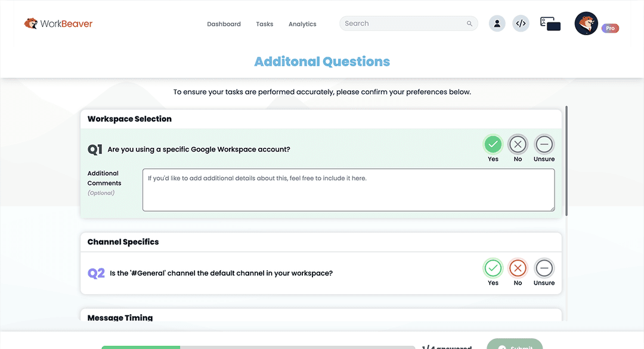Select No for Q2 #General channel
The width and height of the screenshot is (644, 349).
(518, 268)
